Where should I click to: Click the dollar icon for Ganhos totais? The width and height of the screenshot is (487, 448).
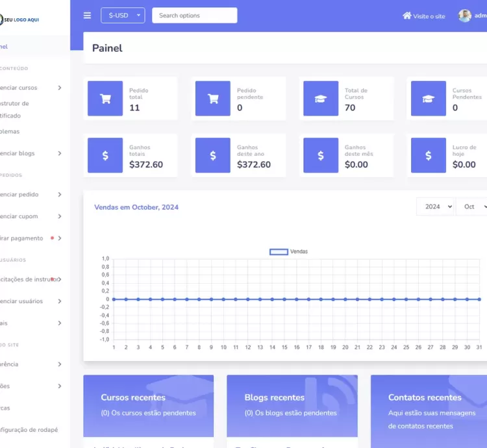coord(105,156)
